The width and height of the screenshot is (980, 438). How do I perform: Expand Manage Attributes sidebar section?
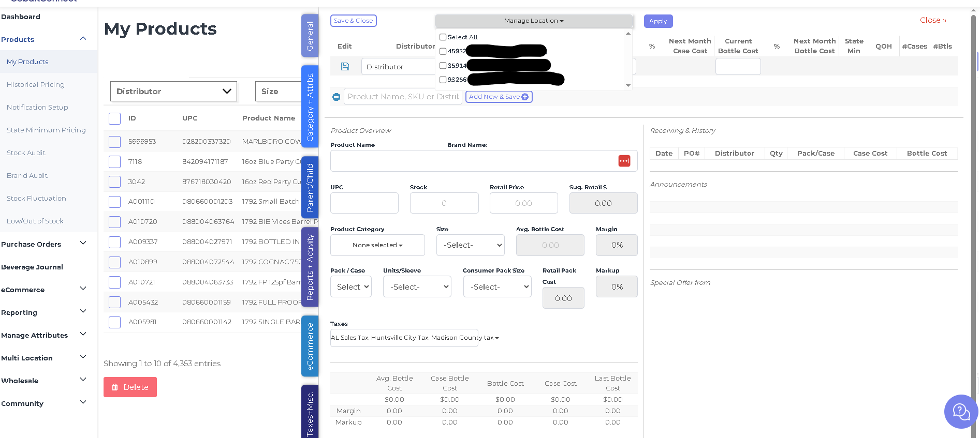click(83, 335)
